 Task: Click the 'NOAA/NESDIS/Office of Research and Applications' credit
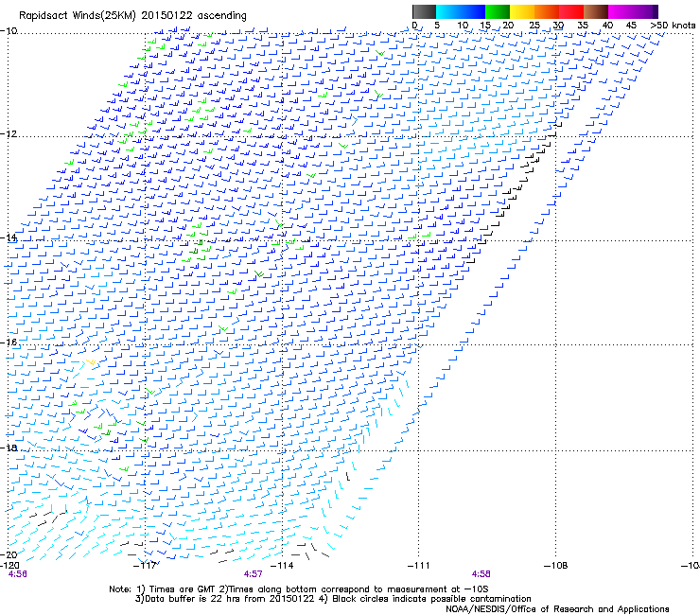pyautogui.click(x=557, y=609)
